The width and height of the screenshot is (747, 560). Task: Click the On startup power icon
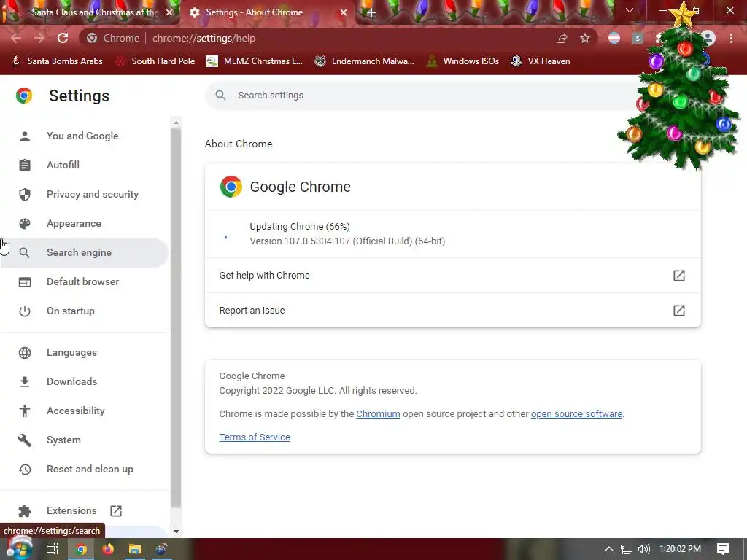(x=25, y=311)
